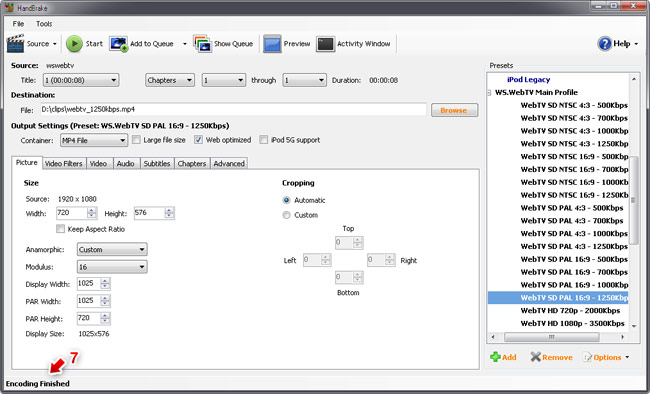Image resolution: width=650 pixels, height=394 pixels.
Task: Select WebTV HD 720p - 2000Kbps preset
Action: 570,311
